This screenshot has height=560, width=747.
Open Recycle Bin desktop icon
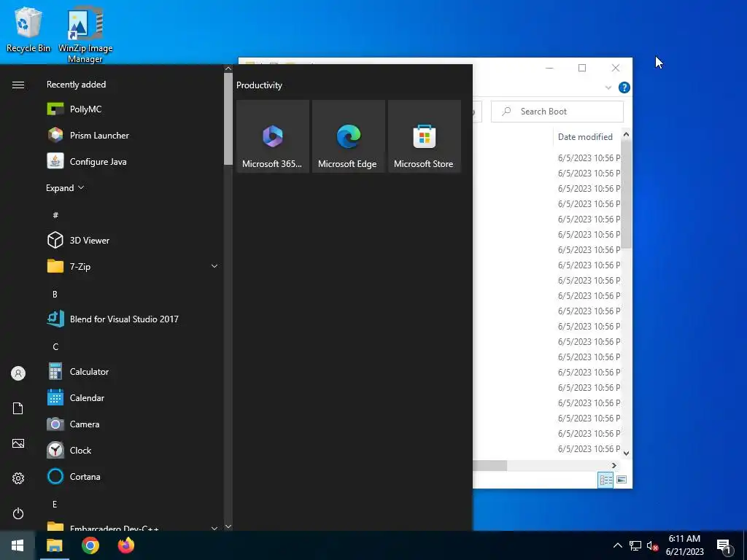[x=28, y=28]
